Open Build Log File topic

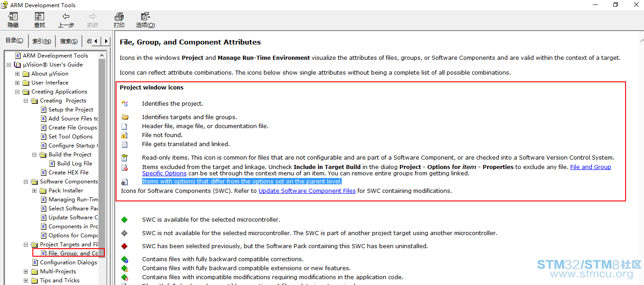pos(75,164)
